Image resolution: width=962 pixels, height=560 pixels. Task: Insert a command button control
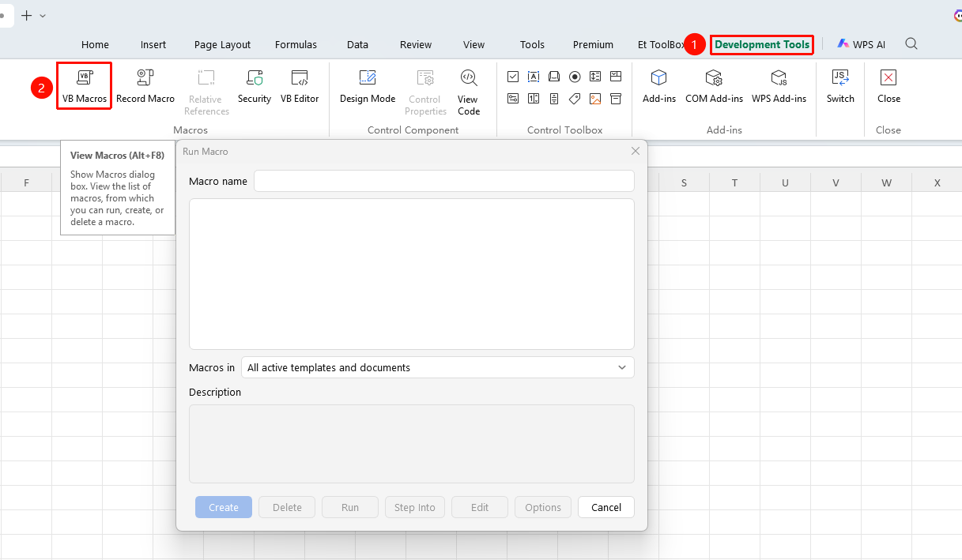(x=554, y=77)
